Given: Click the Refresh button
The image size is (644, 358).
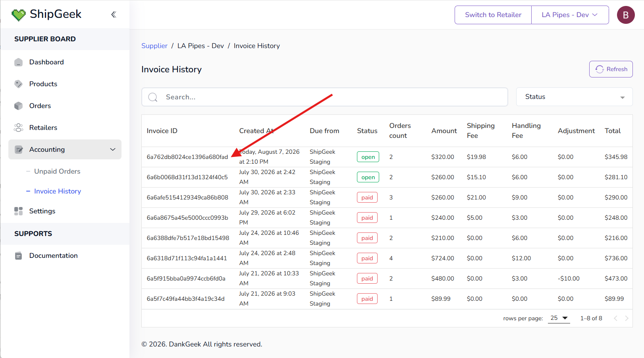Looking at the screenshot, I should (611, 69).
